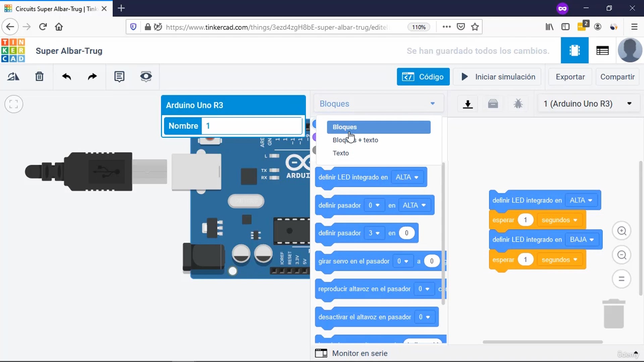Image resolution: width=644 pixels, height=362 pixels.
Task: Rotate the selected component
Action: (13, 77)
